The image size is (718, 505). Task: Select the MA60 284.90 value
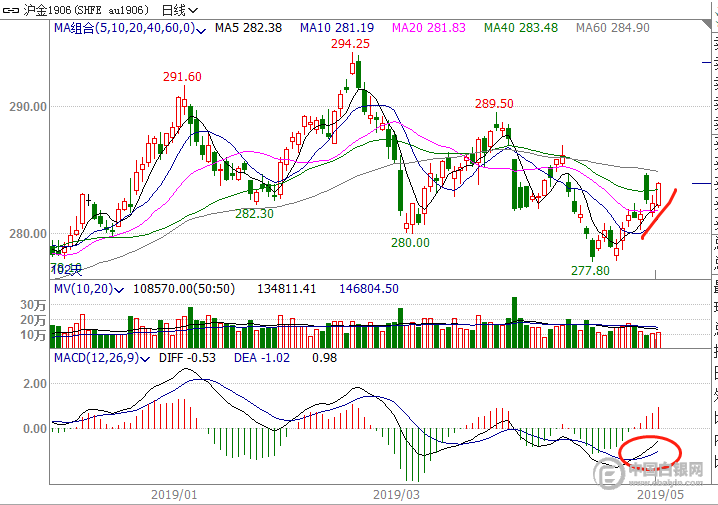pyautogui.click(x=613, y=28)
